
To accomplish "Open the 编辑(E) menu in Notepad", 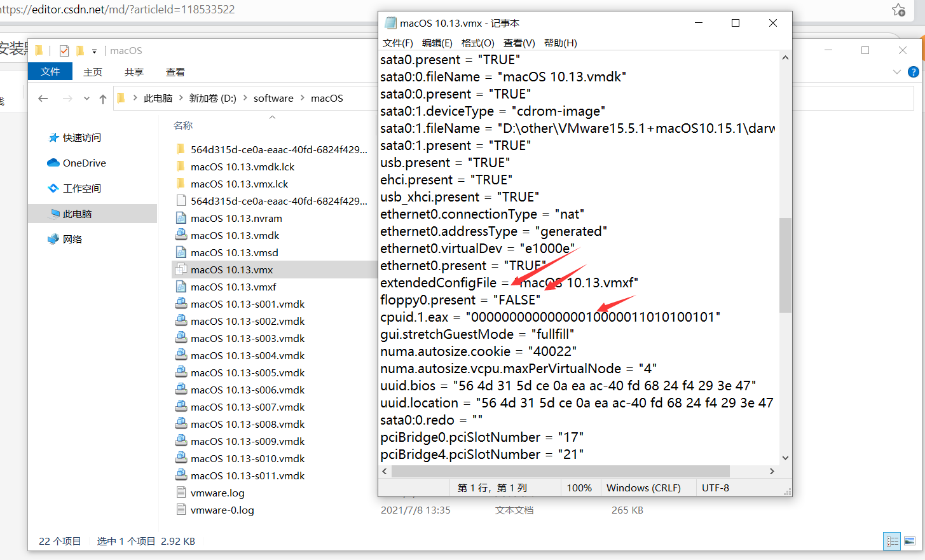I will pos(437,43).
